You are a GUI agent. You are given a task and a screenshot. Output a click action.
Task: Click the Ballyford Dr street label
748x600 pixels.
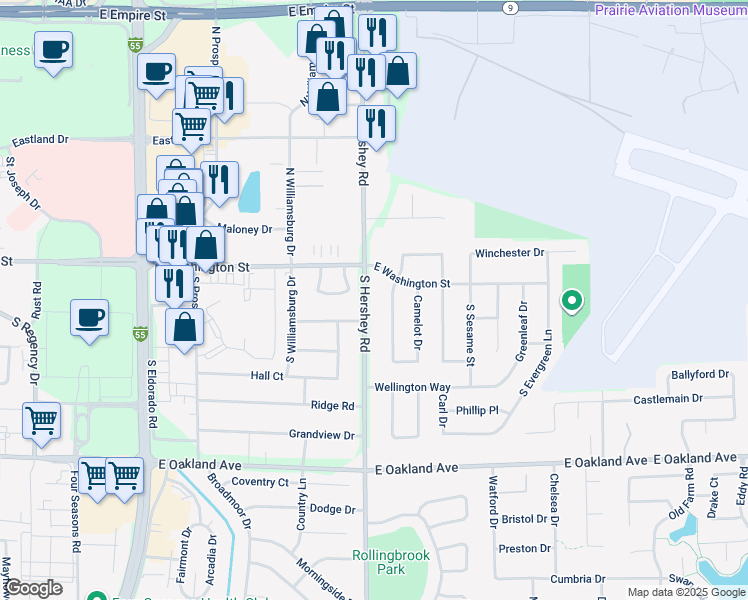700,374
